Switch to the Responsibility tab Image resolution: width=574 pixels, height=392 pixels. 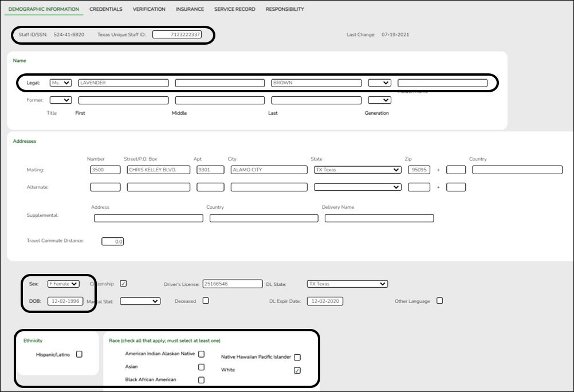(x=285, y=9)
